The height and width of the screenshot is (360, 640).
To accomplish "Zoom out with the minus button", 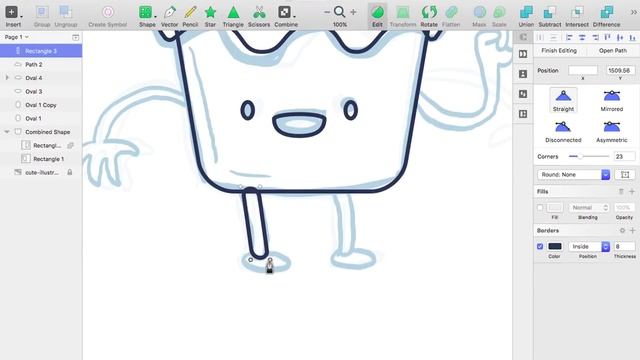I will (x=327, y=12).
